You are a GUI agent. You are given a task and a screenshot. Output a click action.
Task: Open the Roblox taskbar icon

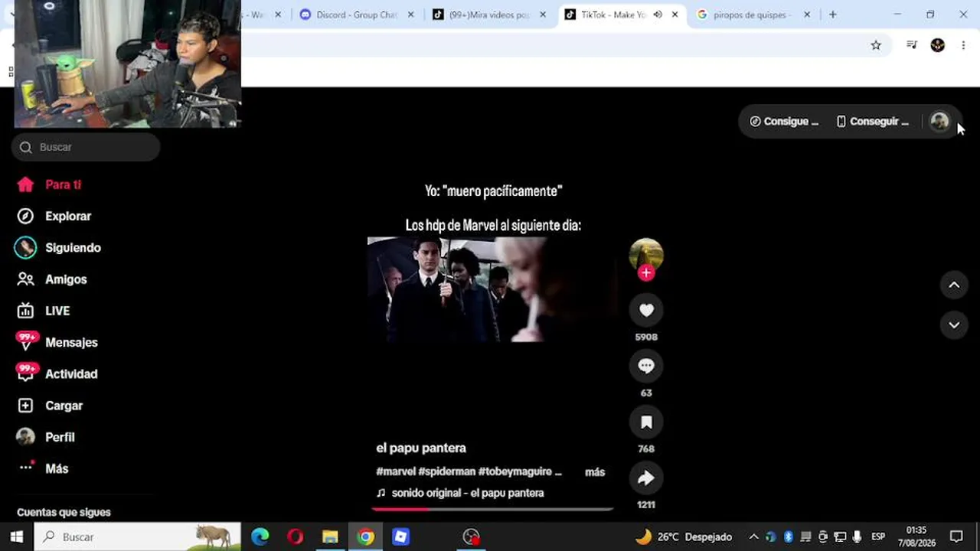point(400,536)
